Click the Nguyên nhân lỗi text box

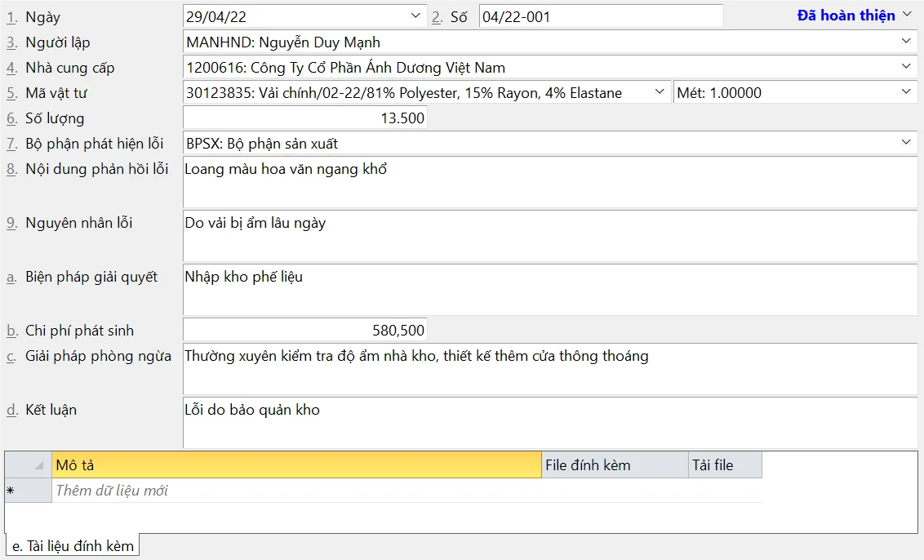tap(549, 236)
